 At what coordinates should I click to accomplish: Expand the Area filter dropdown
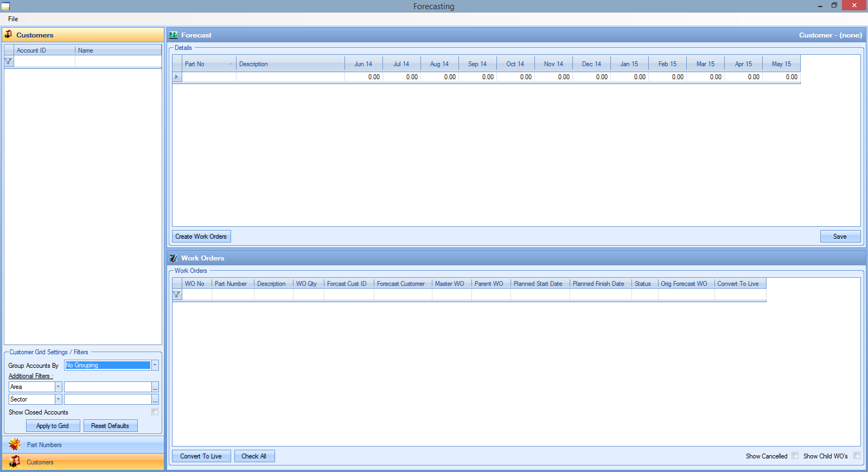point(58,387)
